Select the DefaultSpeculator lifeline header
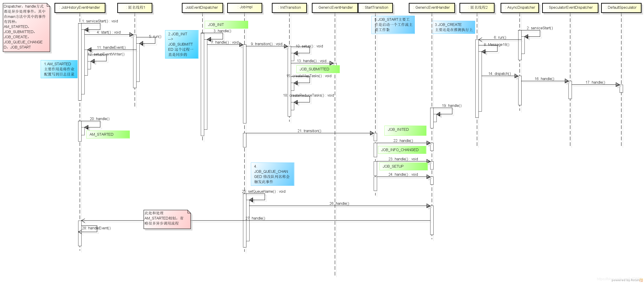 coord(621,8)
